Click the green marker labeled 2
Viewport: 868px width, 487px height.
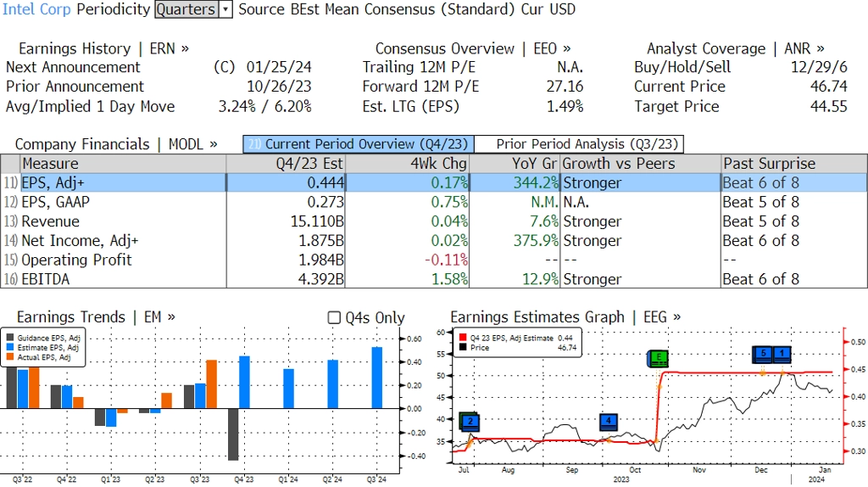[470, 422]
